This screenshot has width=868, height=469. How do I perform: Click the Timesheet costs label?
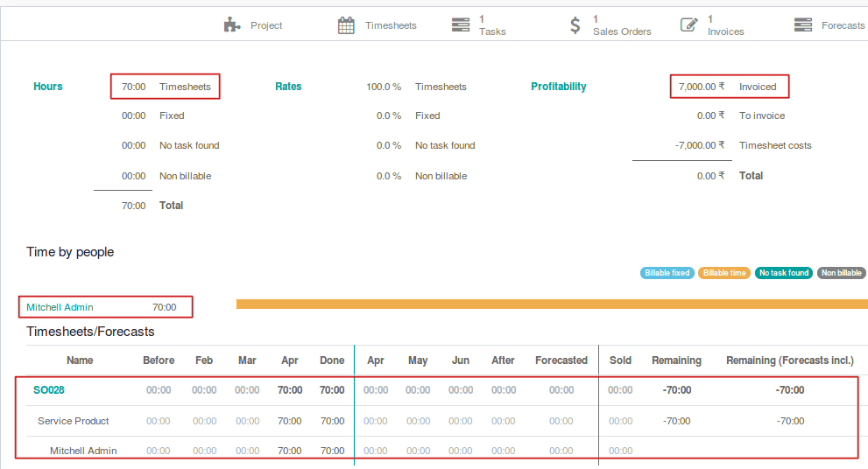pos(775,145)
